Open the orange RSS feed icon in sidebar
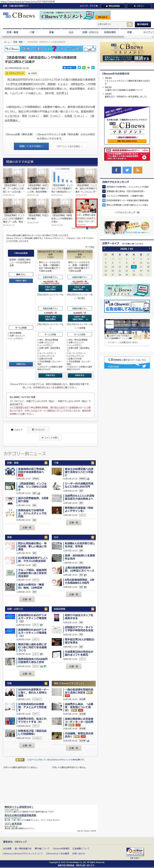The height and width of the screenshot is (868, 154). tap(138, 170)
